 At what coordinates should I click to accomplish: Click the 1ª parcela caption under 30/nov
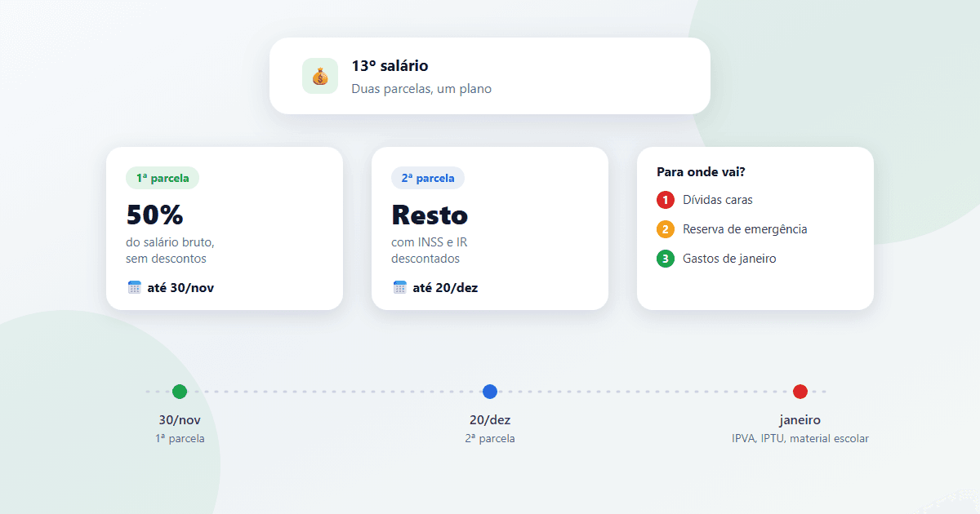(180, 438)
